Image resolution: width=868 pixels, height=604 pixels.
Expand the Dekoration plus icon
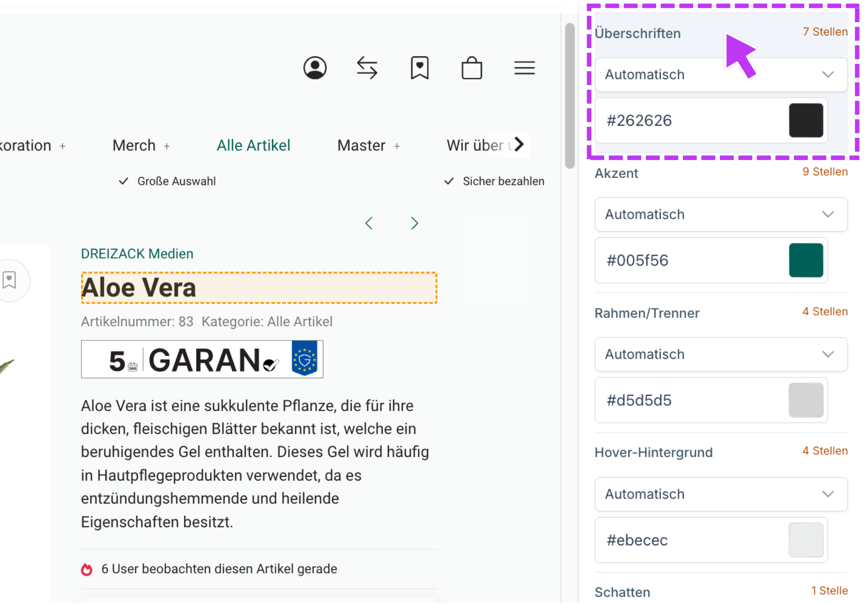[x=62, y=146]
